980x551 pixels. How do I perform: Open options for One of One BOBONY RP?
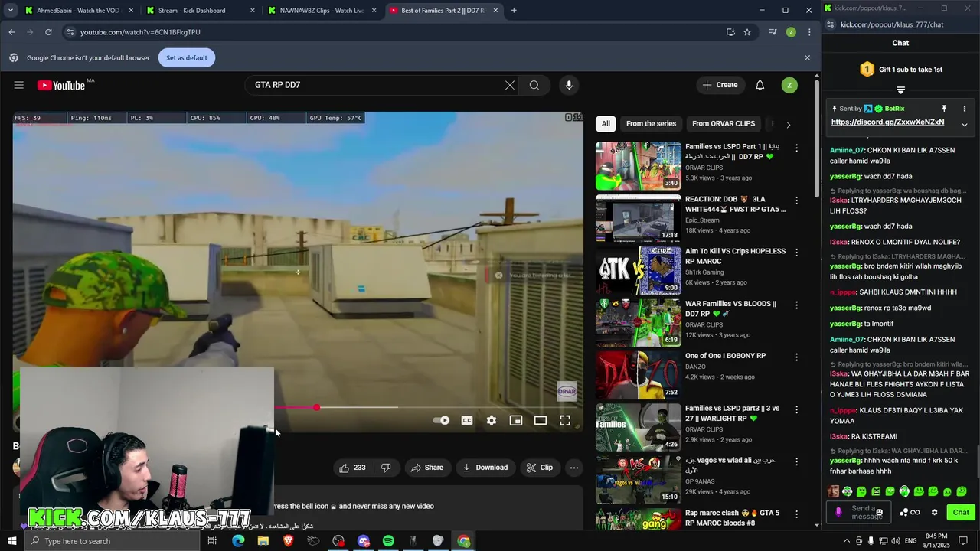click(796, 357)
